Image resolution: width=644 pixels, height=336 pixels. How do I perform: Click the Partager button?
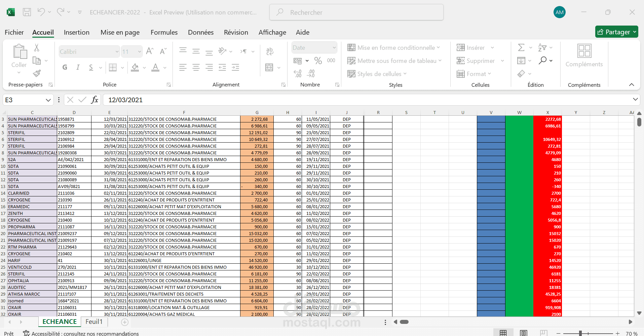coord(617,32)
